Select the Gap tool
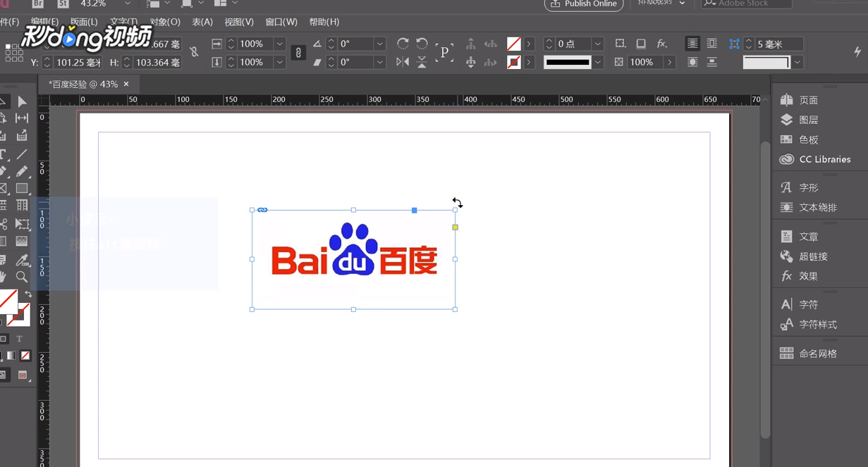Image resolution: width=868 pixels, height=467 pixels. (x=22, y=118)
